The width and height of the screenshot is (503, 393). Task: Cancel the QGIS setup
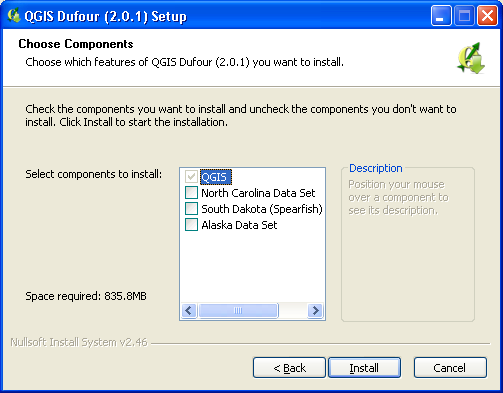click(x=450, y=368)
